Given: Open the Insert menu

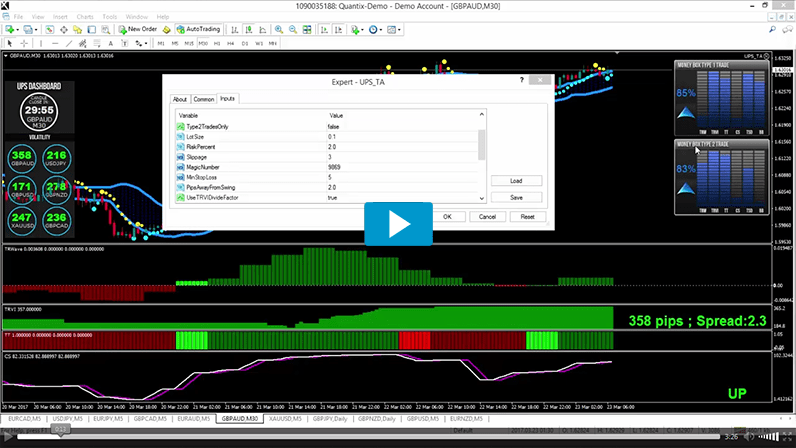Looking at the screenshot, I should [x=60, y=17].
